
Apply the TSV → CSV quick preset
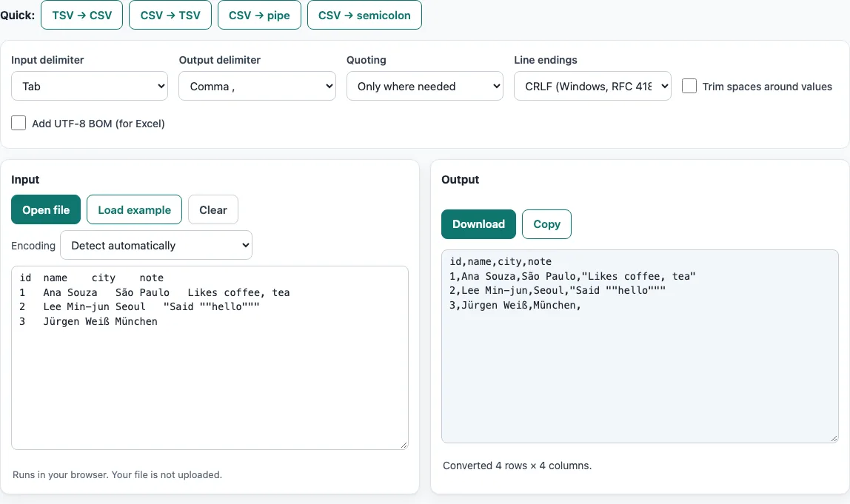[x=82, y=16]
